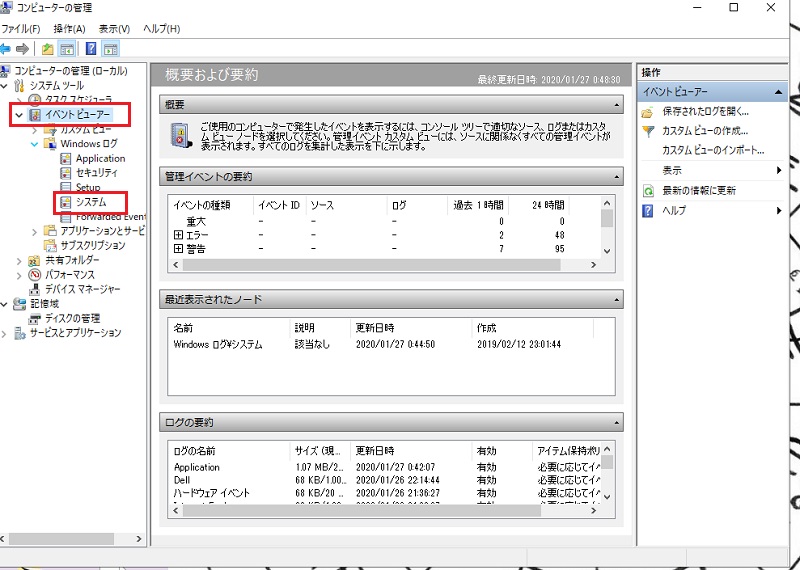Select コンピューターの管理 (ローカル) root node
The image size is (800, 570).
point(70,70)
